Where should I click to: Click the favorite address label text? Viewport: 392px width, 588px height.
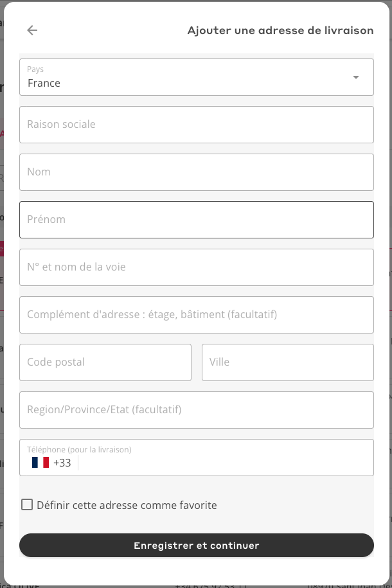(x=127, y=505)
